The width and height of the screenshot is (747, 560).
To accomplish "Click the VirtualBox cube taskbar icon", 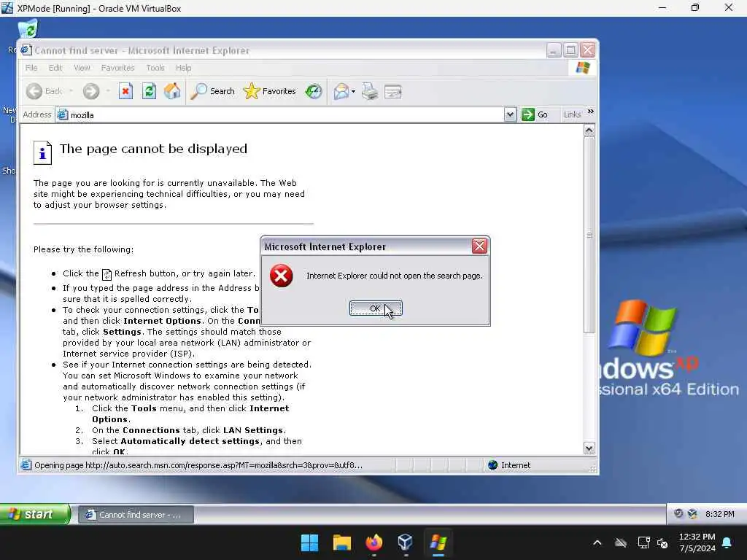I will click(406, 542).
